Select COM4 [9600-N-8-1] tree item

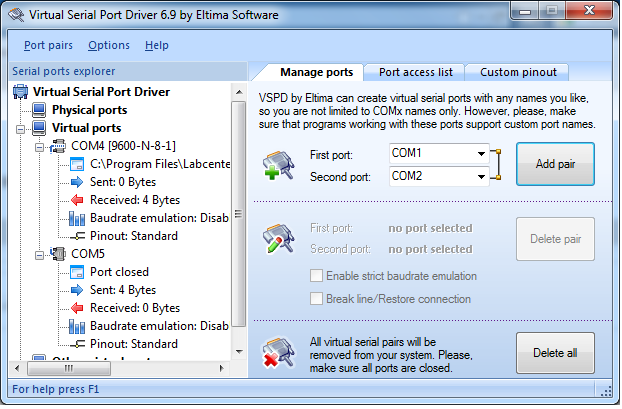tap(123, 146)
